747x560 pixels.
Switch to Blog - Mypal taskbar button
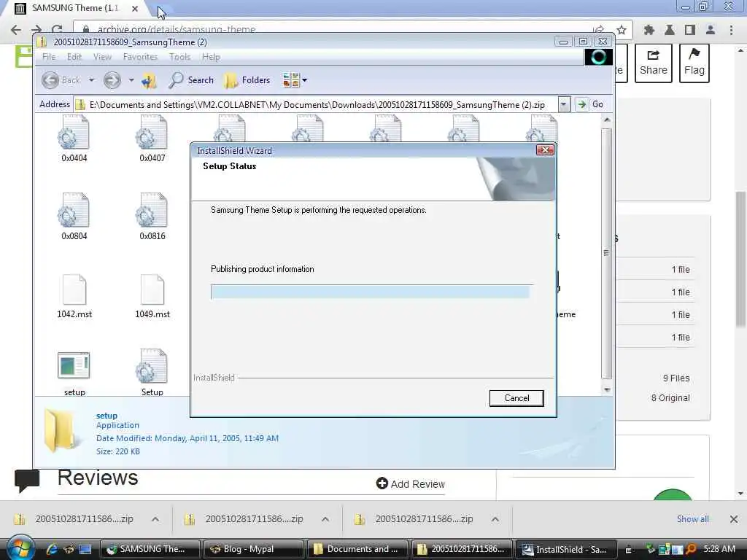click(254, 549)
